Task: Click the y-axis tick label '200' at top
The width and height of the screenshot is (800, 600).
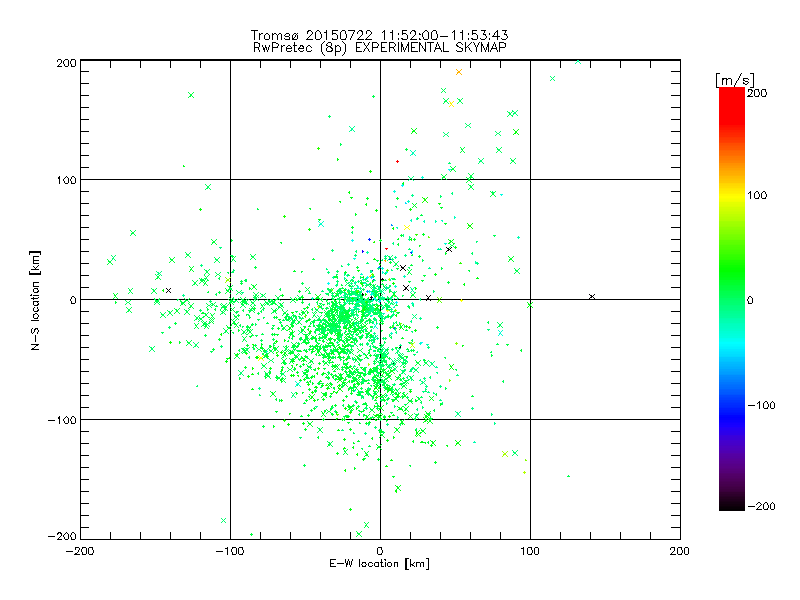Action: (x=66, y=63)
